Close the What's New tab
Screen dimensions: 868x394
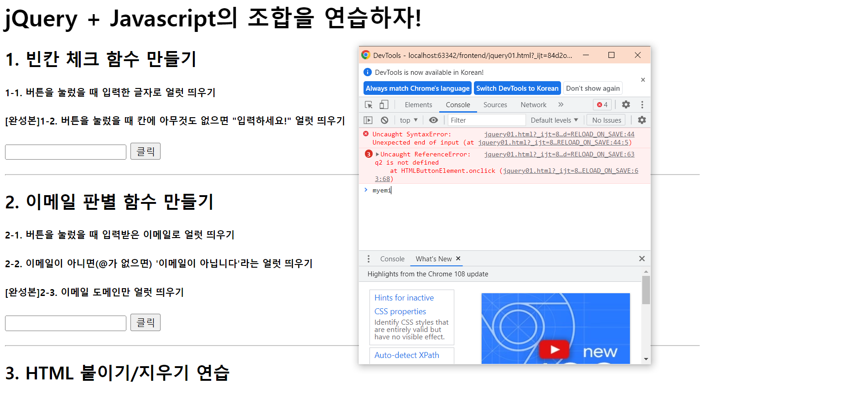click(x=458, y=258)
